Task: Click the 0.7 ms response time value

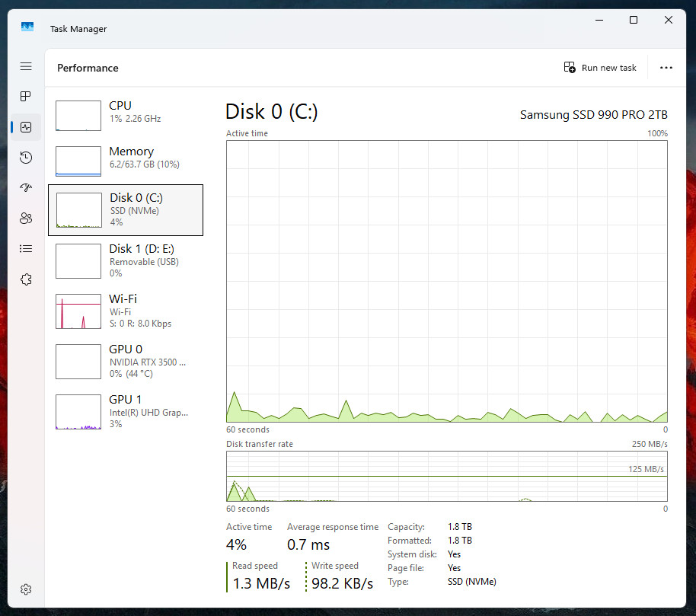Action: (308, 544)
